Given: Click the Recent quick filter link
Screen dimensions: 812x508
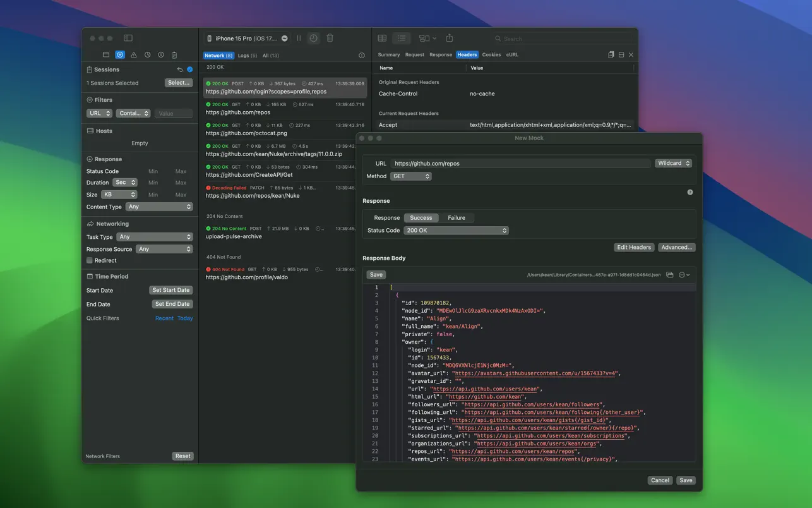Looking at the screenshot, I should [164, 318].
